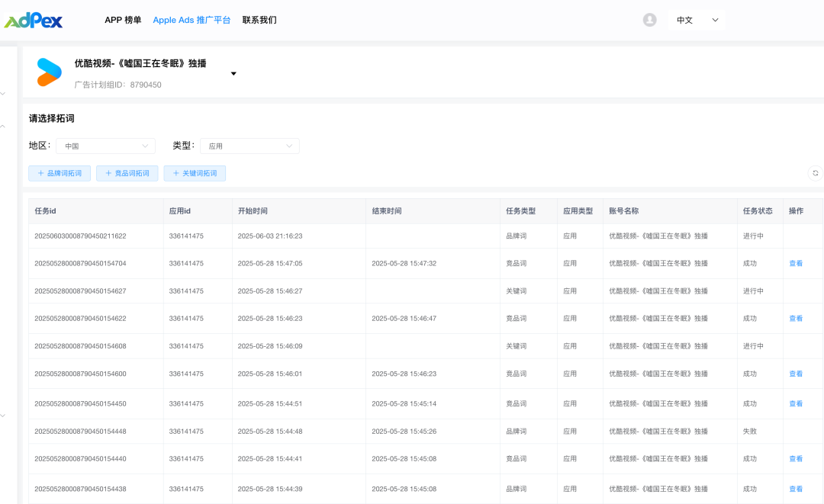Go to APP 榜单 menu item
The width and height of the screenshot is (824, 504).
coord(123,20)
